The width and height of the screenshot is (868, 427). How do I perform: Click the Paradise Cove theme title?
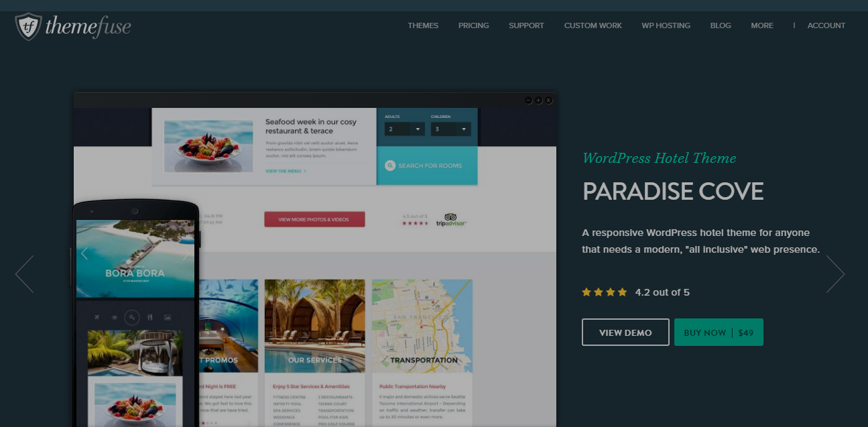coord(673,192)
